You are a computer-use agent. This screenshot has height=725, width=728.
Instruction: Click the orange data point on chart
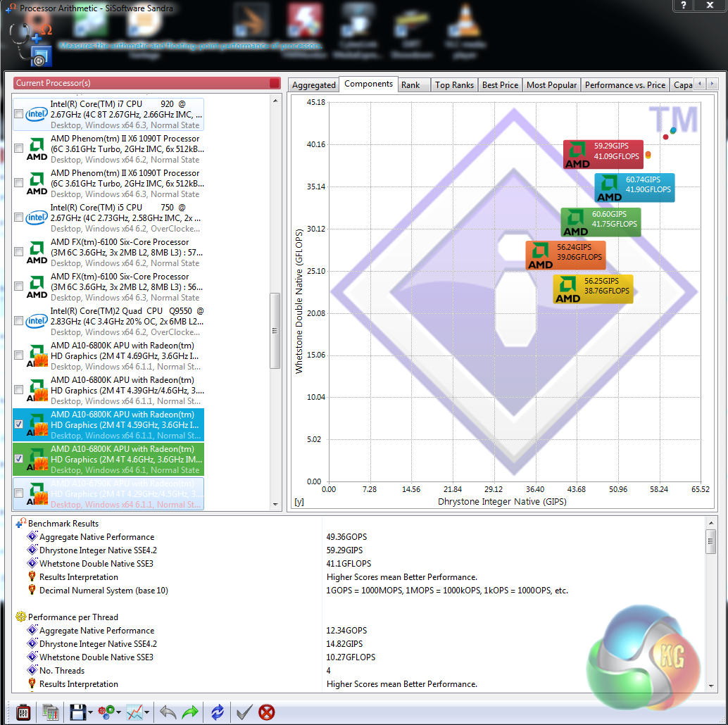(x=648, y=155)
